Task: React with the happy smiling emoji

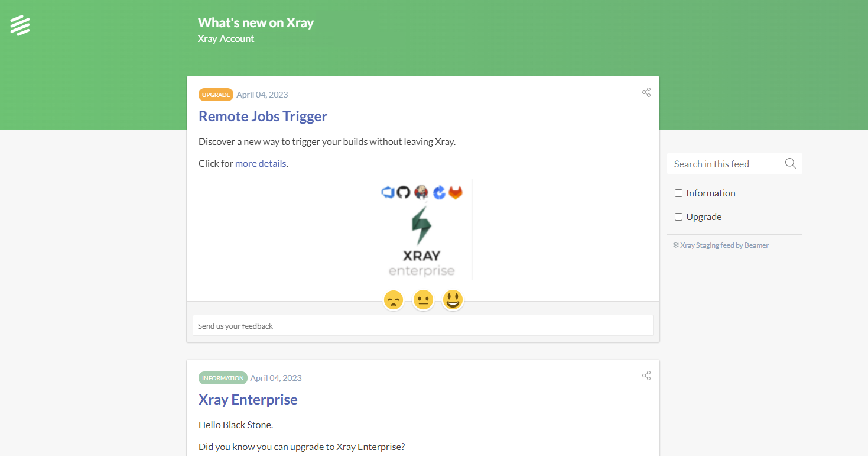Action: (x=453, y=300)
